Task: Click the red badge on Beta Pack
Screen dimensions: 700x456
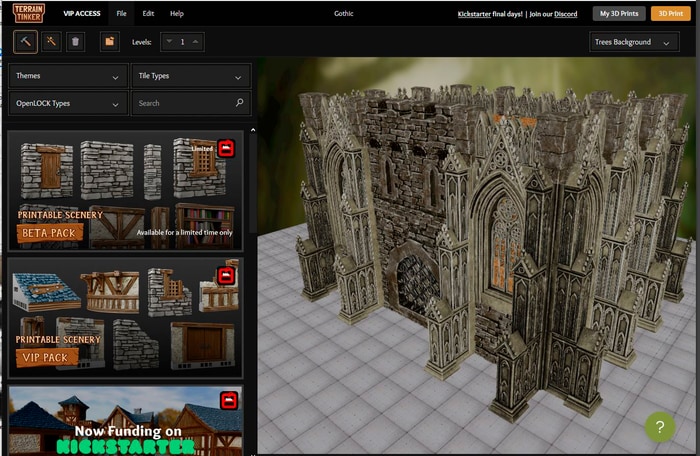Action: click(226, 148)
